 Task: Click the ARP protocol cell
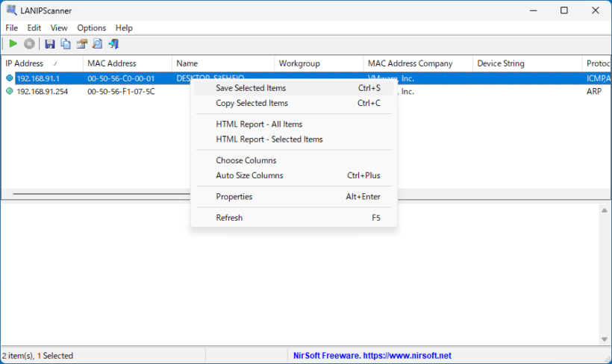[594, 91]
